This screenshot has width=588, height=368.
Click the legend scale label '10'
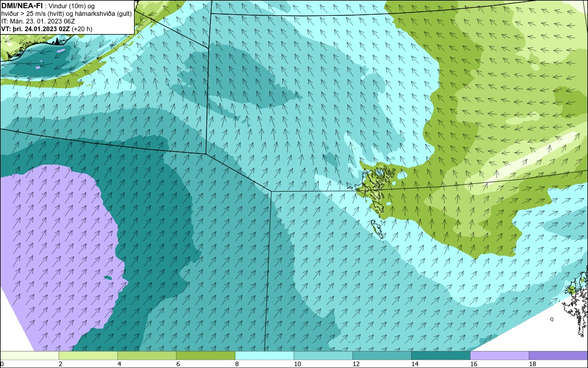297,364
